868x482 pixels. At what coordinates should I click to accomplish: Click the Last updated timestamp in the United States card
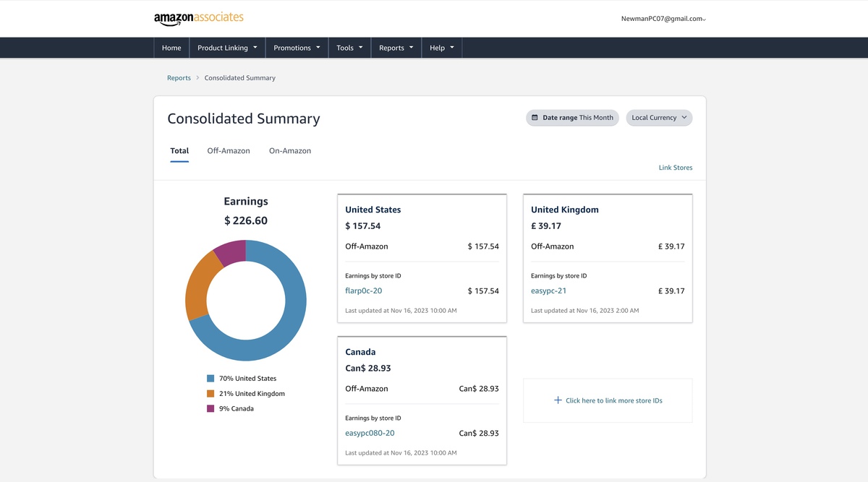coord(401,311)
